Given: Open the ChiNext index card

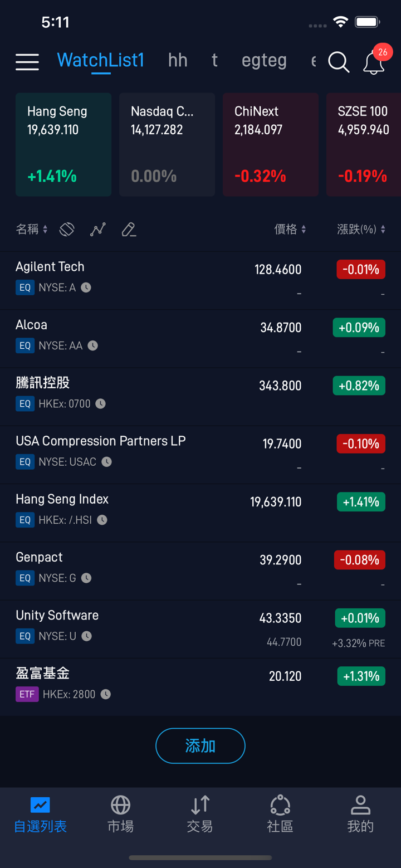Looking at the screenshot, I should pyautogui.click(x=271, y=144).
